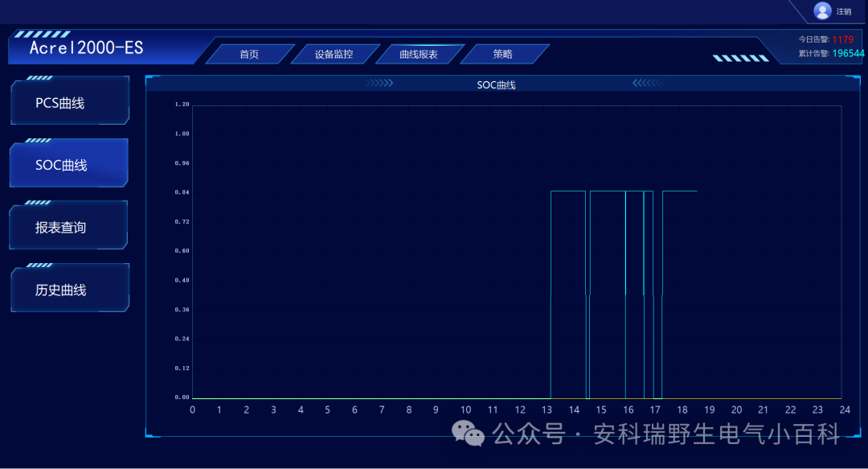Click y-axis label 0.60
This screenshot has width=868, height=469.
[x=182, y=250]
